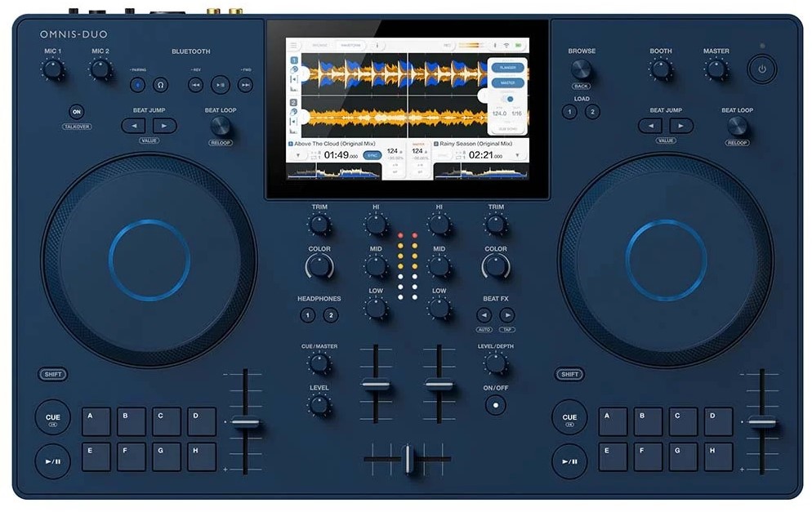This screenshot has height=512, width=812.
Task: Open the hamburger menu on the touchscreen
Action: point(293,46)
